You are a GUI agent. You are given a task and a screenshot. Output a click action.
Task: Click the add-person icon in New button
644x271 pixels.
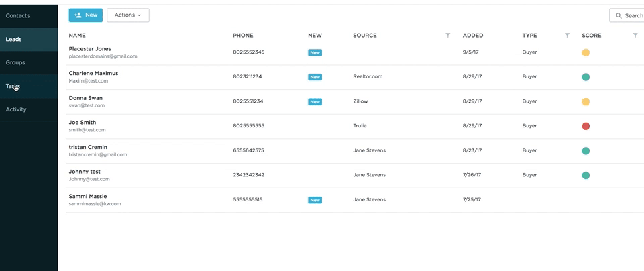[78, 15]
